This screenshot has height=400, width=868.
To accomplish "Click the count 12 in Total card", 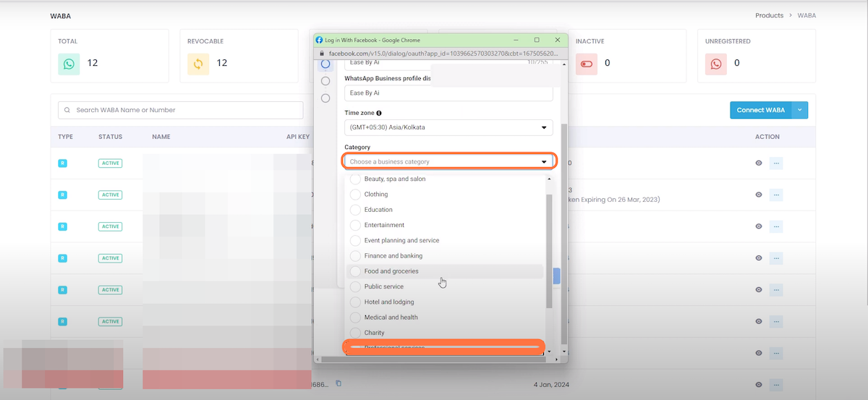I will tap(93, 64).
